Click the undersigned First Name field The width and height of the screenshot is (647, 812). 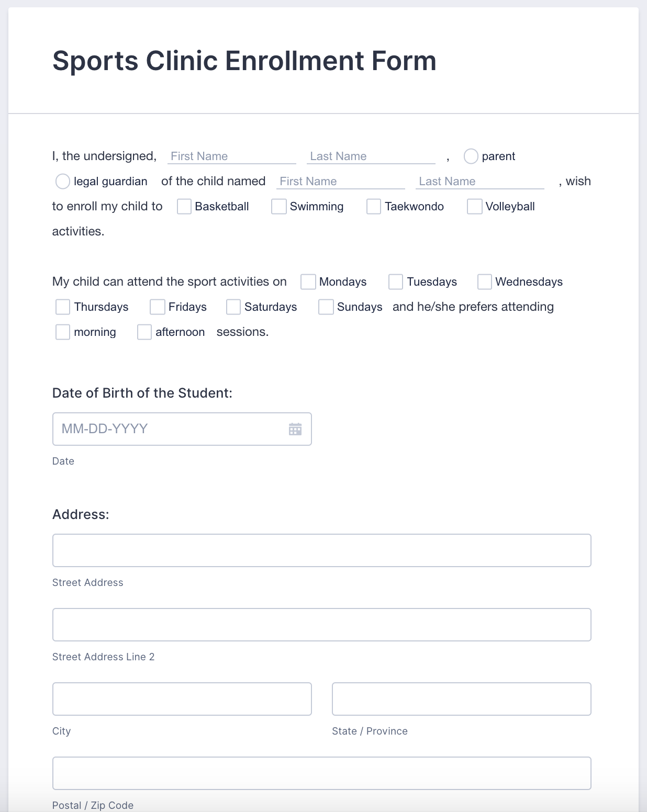231,155
